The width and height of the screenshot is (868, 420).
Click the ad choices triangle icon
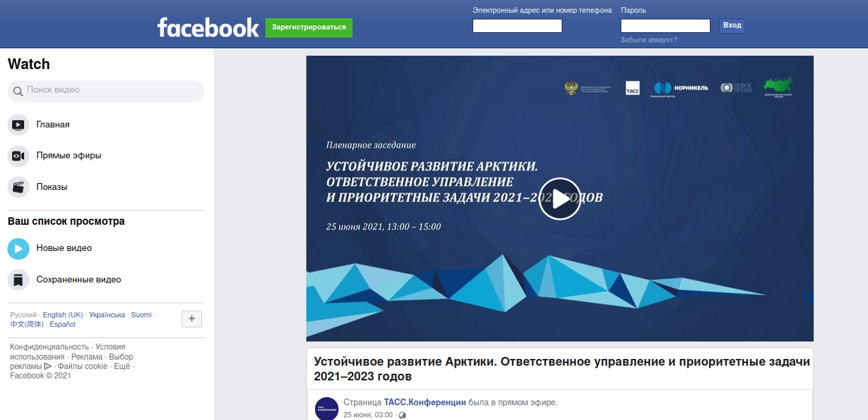48,366
